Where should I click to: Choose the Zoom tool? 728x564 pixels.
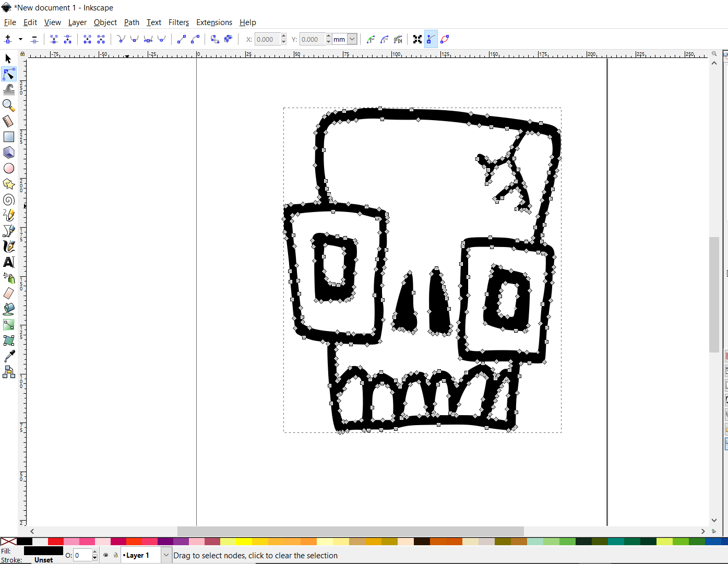click(x=8, y=105)
